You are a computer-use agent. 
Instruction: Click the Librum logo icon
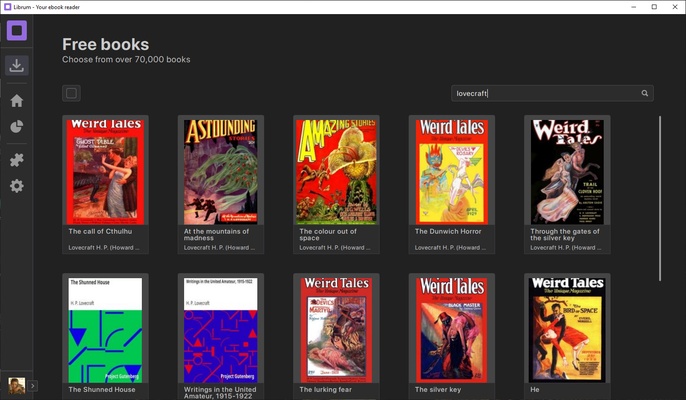point(16,31)
